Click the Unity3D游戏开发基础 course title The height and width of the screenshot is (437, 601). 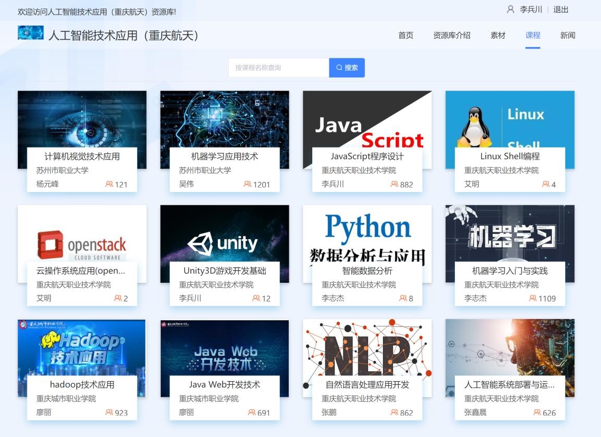225,271
